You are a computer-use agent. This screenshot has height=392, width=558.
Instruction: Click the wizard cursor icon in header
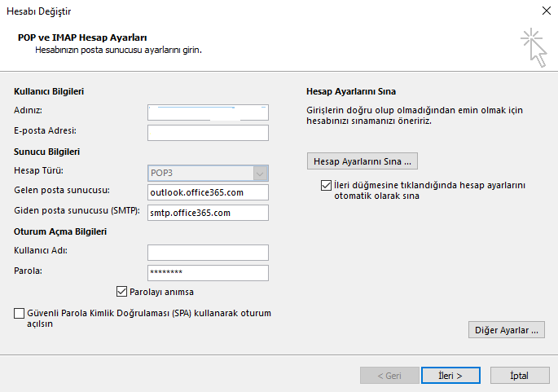[x=534, y=47]
